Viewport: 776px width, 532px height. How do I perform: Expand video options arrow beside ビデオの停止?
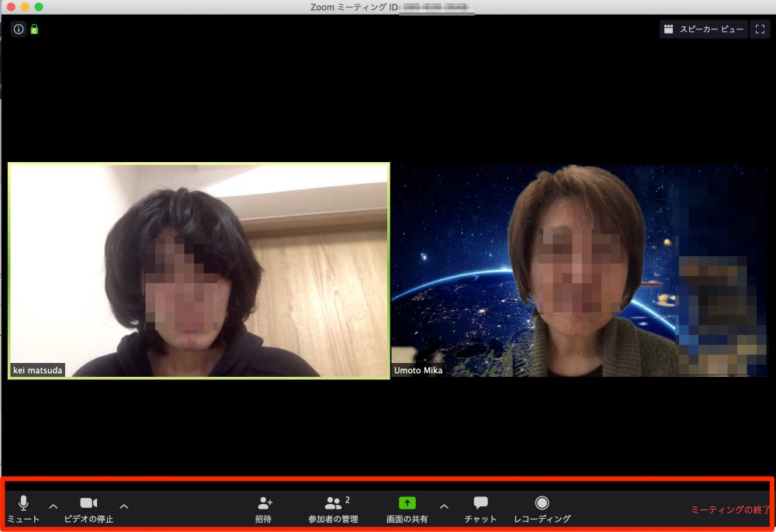(x=124, y=506)
